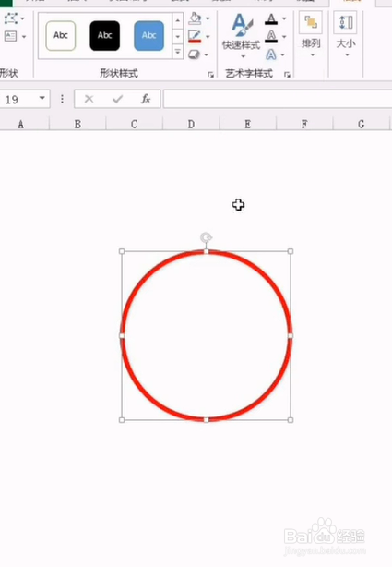This screenshot has height=567, width=392.
Task: Open the Shape Outline dropdown arrow
Action: point(208,37)
